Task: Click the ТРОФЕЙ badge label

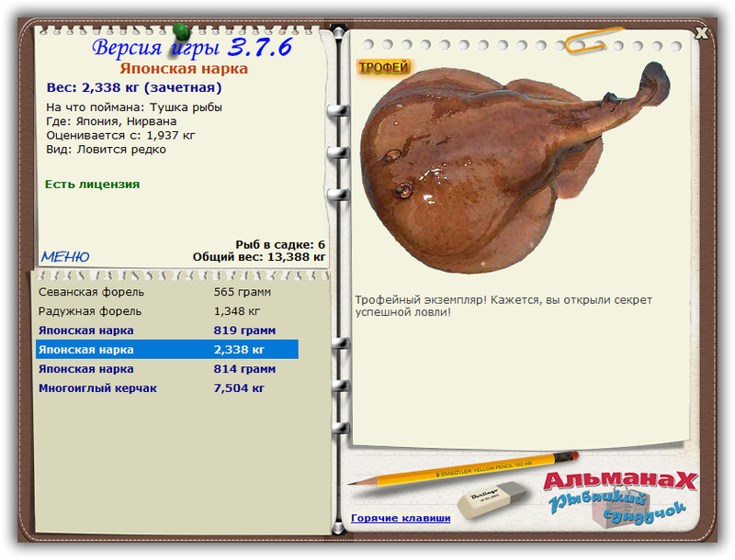Action: point(383,67)
